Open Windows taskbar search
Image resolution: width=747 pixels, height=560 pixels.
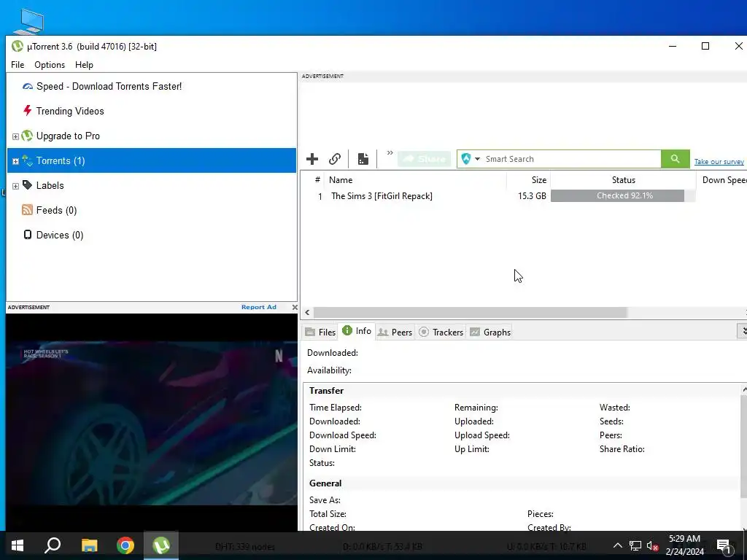(53, 545)
